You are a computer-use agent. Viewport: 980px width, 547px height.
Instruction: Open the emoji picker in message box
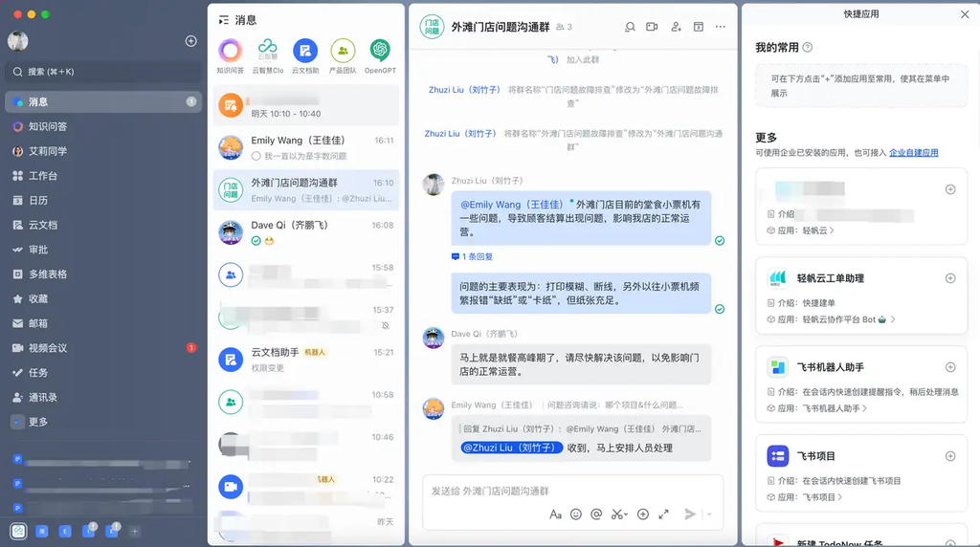[x=575, y=514]
